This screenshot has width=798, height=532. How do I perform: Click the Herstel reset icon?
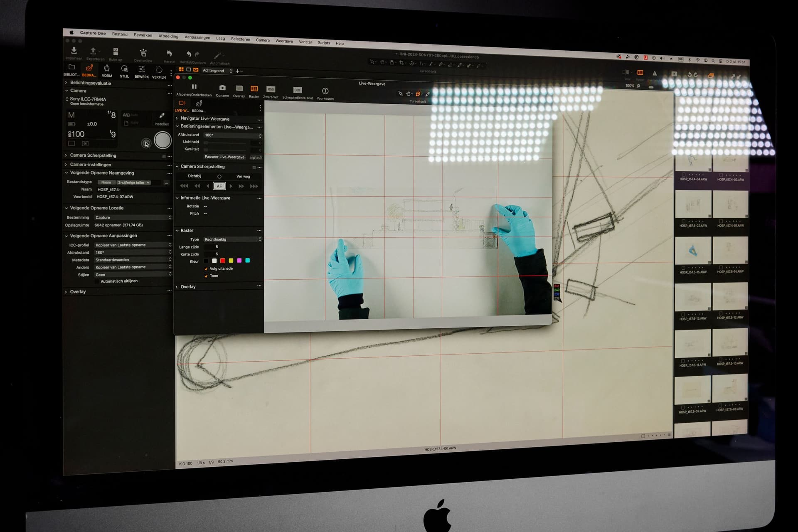click(x=169, y=54)
